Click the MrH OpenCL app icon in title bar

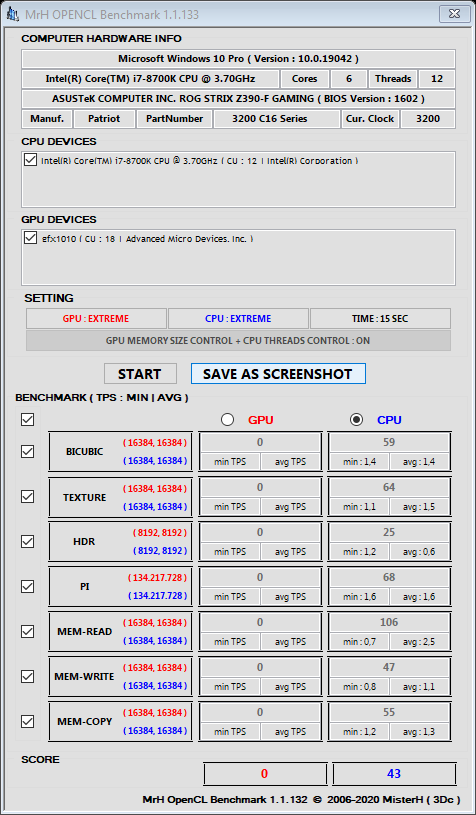12,14
